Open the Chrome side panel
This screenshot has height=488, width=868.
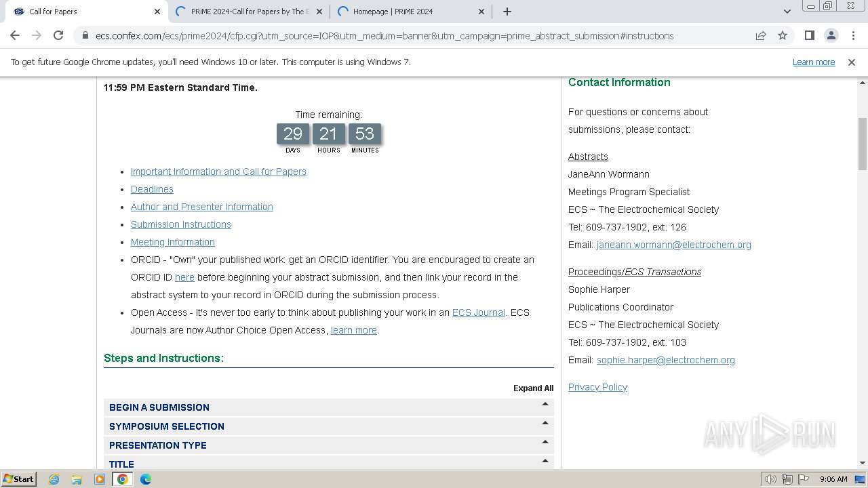pos(809,36)
